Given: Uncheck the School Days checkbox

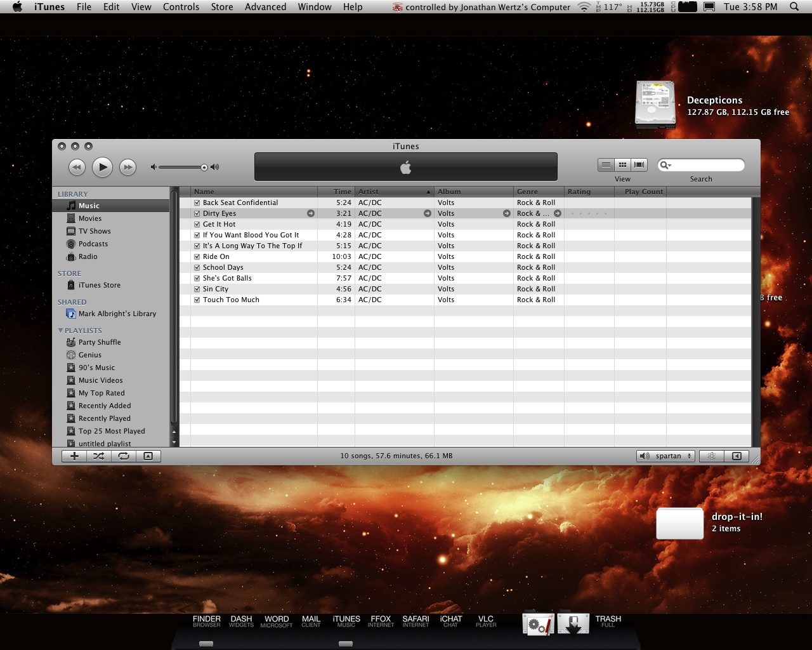Looking at the screenshot, I should [x=197, y=268].
